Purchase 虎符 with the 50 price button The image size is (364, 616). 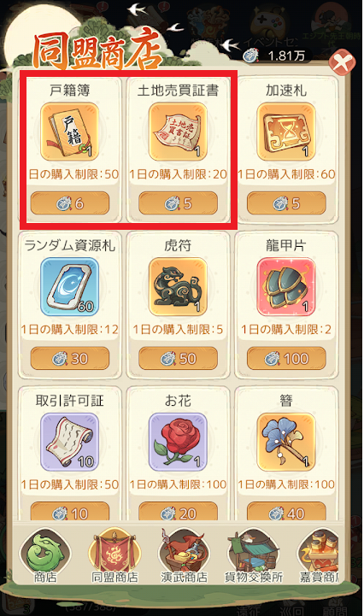178,358
